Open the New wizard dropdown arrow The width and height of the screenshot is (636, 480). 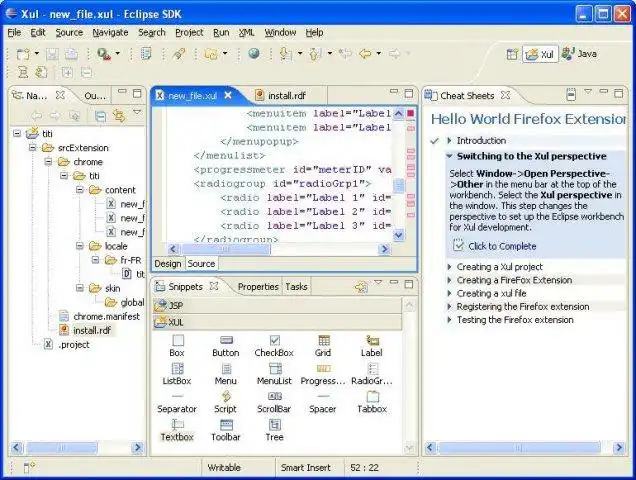click(x=37, y=54)
